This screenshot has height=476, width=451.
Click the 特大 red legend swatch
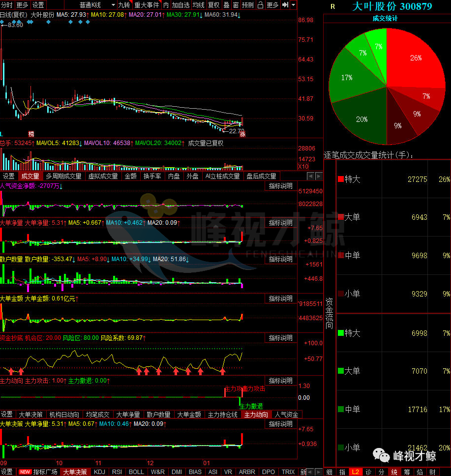coord(341,179)
